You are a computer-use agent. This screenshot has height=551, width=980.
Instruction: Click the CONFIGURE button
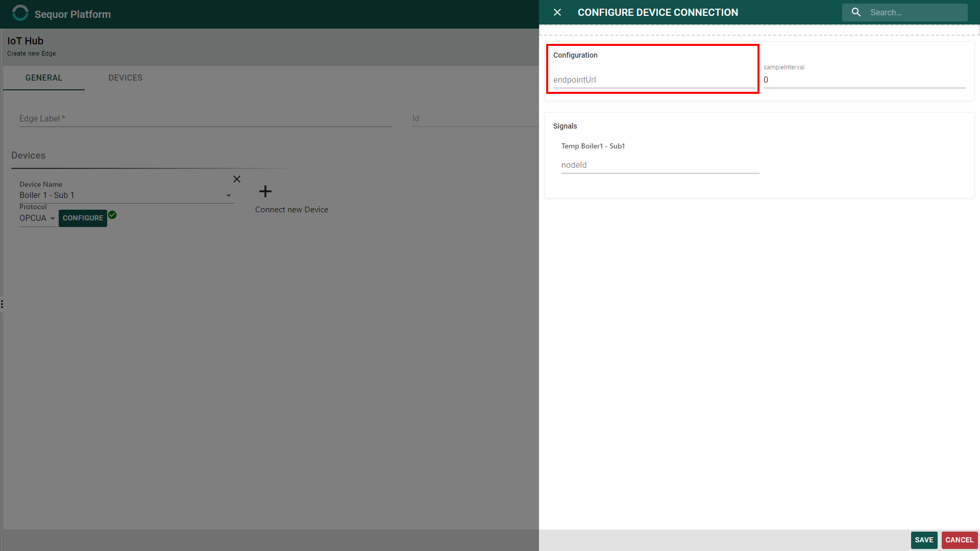pyautogui.click(x=83, y=218)
